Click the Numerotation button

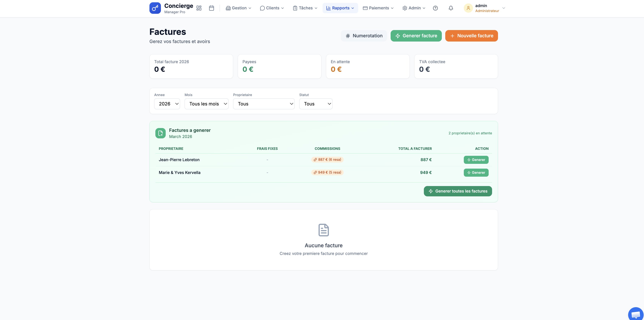coord(364,36)
